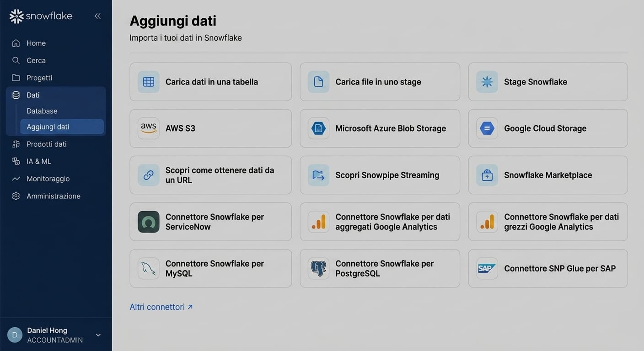Click the PostgreSQL elephant icon
The width and height of the screenshot is (644, 351).
[318, 268]
